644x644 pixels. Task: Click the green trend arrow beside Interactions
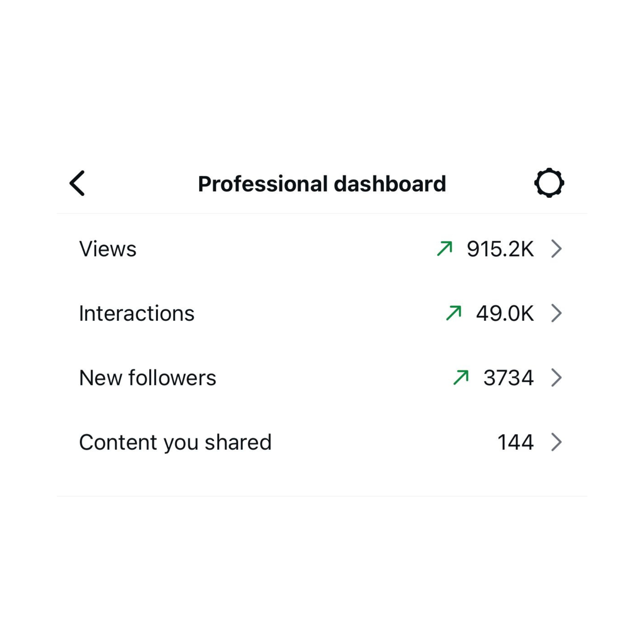pos(454,313)
